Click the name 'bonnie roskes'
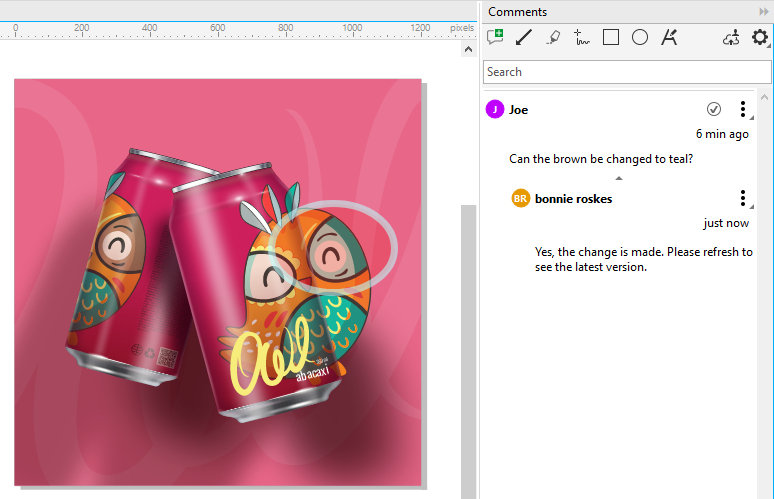774x499 pixels. point(574,198)
